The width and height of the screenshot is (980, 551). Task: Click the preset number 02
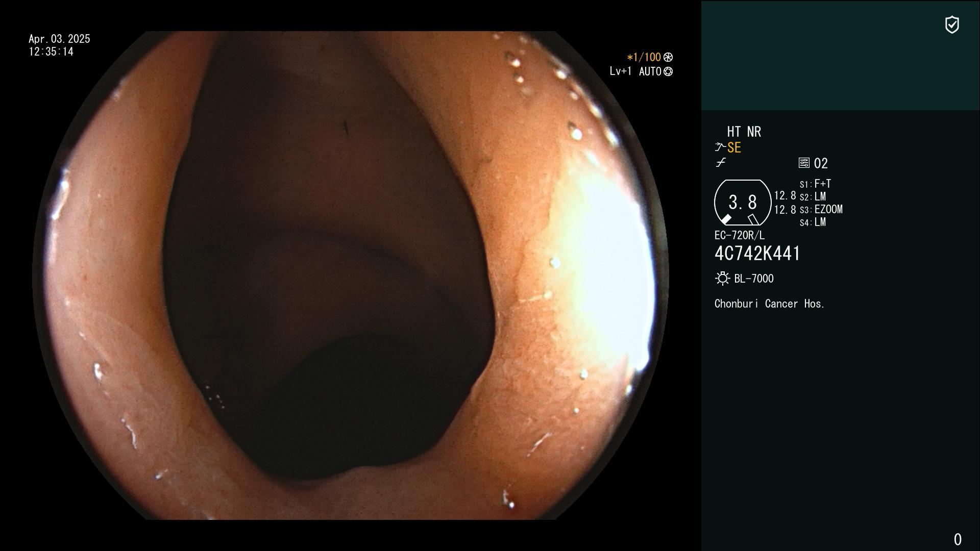click(x=821, y=163)
